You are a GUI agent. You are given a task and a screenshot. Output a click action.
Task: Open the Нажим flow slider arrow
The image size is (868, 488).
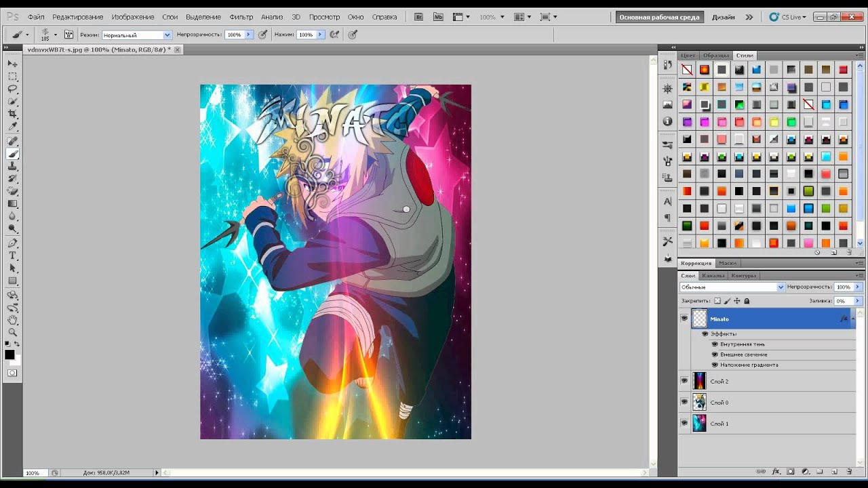click(x=319, y=35)
